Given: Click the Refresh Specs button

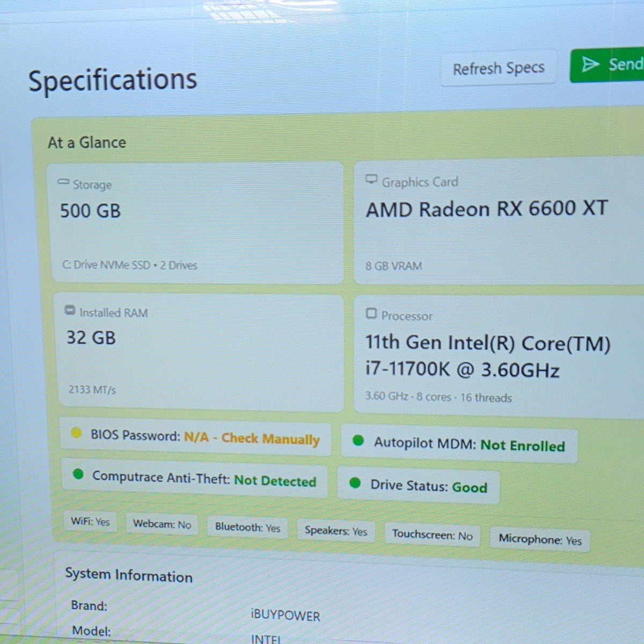Looking at the screenshot, I should 499,68.
